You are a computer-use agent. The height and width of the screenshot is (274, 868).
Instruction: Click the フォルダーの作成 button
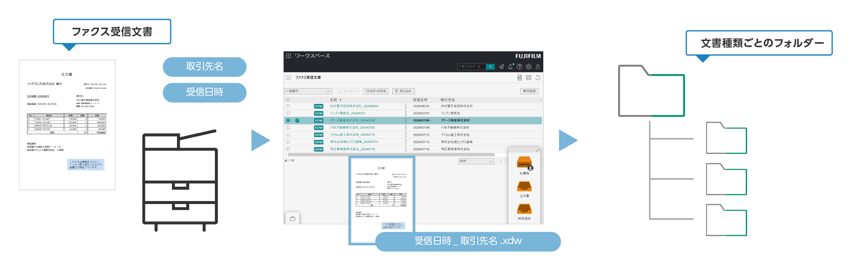(375, 91)
